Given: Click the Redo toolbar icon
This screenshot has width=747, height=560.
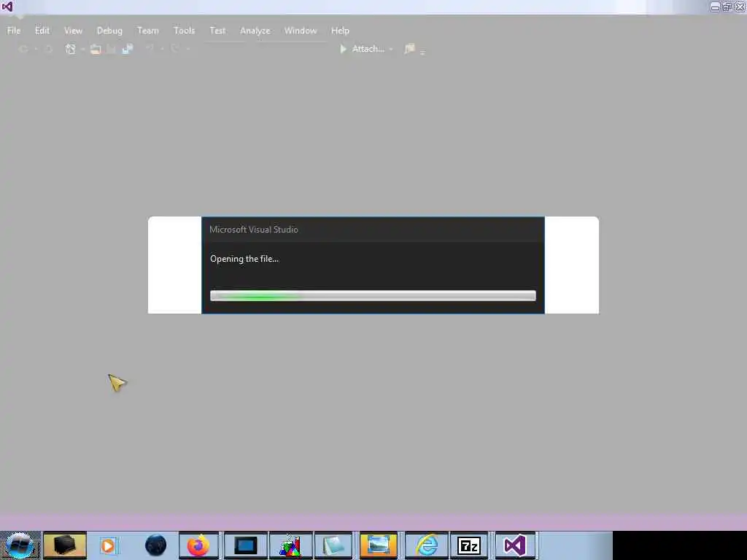Looking at the screenshot, I should [175, 48].
